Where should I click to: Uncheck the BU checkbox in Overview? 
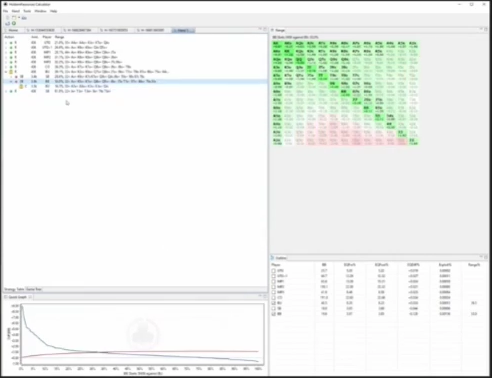click(274, 303)
